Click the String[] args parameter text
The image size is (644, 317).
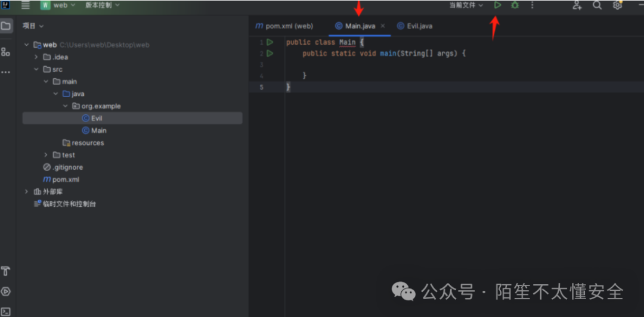[x=429, y=54]
